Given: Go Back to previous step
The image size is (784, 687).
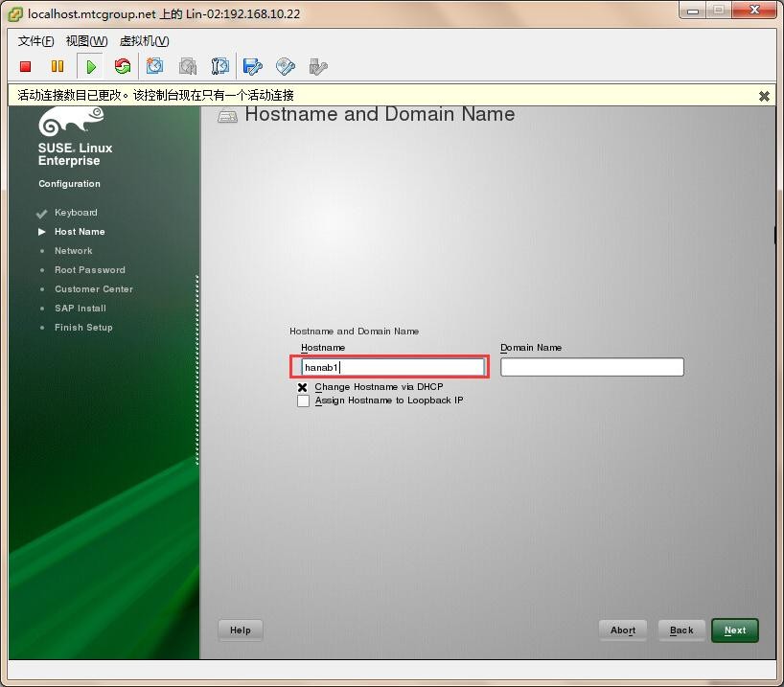Looking at the screenshot, I should pos(681,630).
